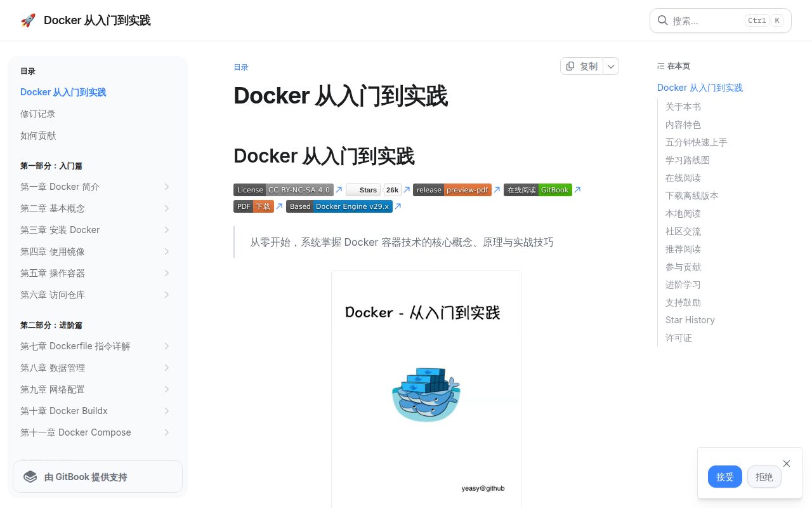The image size is (812, 508).
Task: Jump to 五分钟快速上手 section
Action: click(697, 142)
